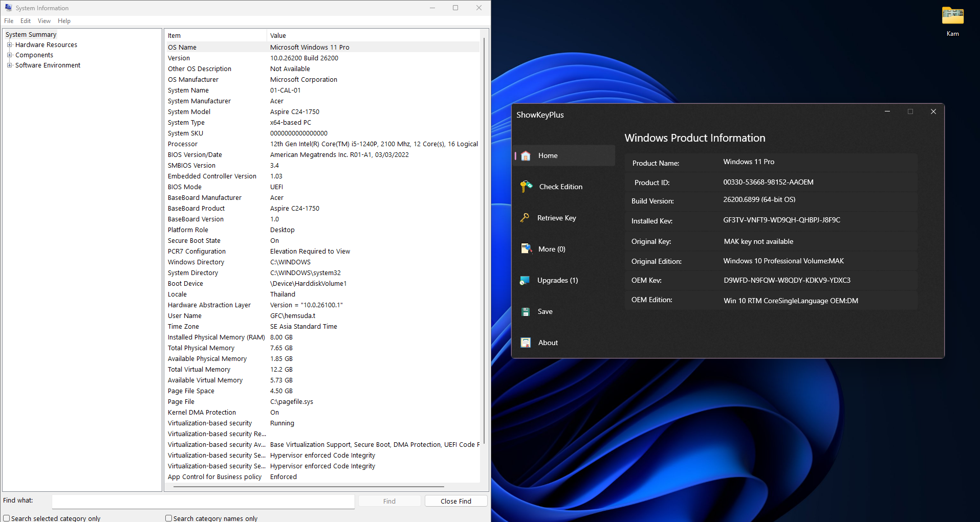Viewport: 980px width, 522px height.
Task: Click the Check Edition keys icon
Action: (526, 187)
